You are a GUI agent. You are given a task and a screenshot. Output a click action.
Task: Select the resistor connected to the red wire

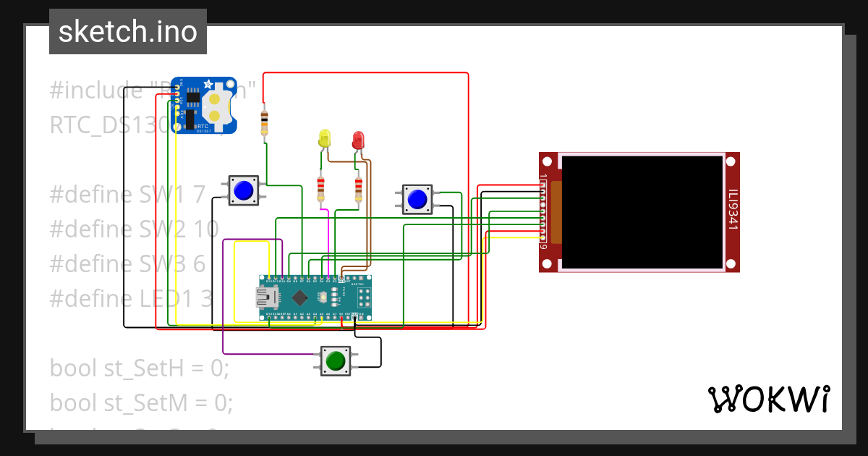pyautogui.click(x=265, y=122)
